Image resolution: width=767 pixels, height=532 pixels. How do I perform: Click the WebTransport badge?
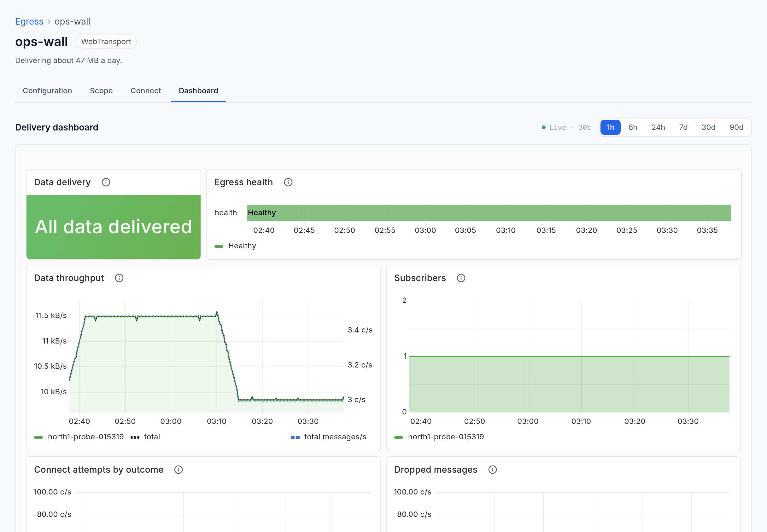tap(106, 42)
